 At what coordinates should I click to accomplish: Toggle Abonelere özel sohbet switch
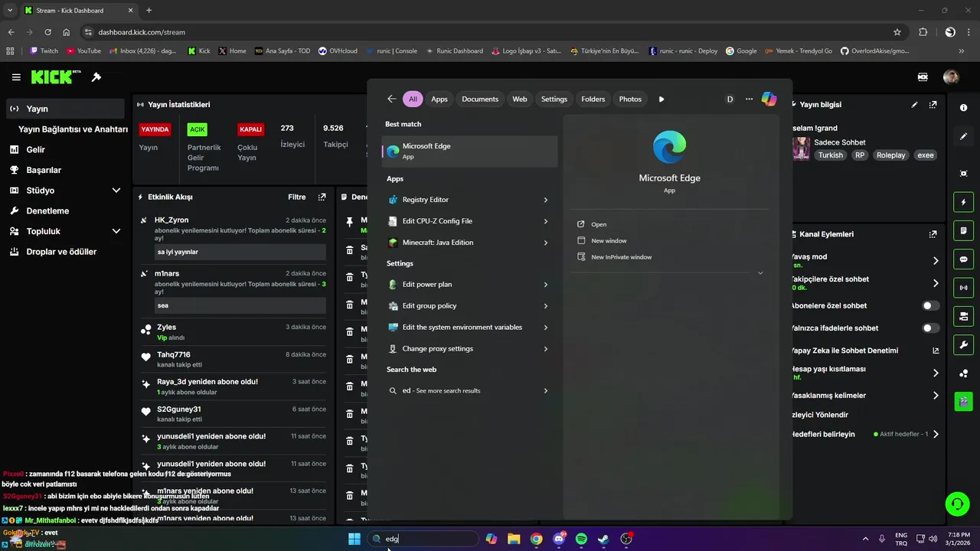point(930,305)
